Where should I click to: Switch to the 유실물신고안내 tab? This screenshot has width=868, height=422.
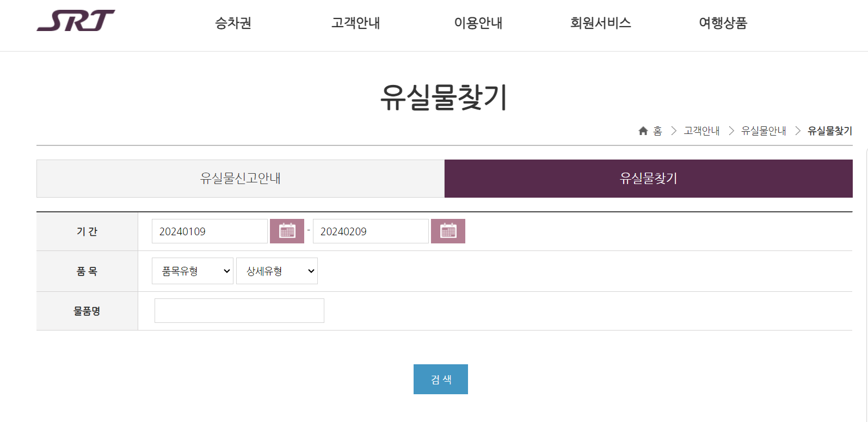(241, 179)
